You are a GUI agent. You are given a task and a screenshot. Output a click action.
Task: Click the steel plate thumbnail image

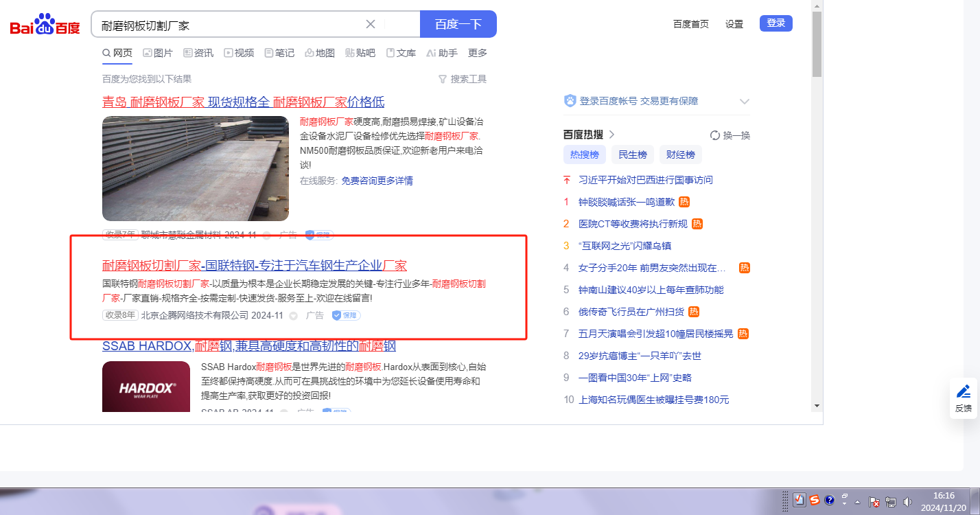196,168
